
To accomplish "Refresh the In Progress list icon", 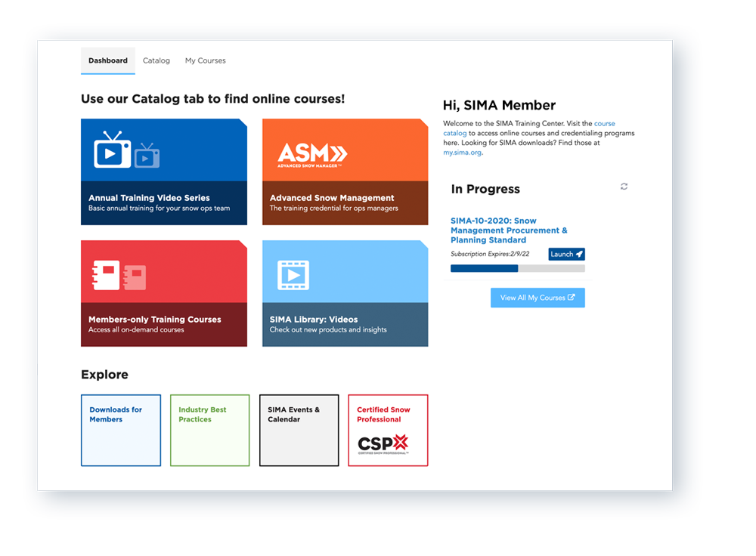I will (624, 187).
